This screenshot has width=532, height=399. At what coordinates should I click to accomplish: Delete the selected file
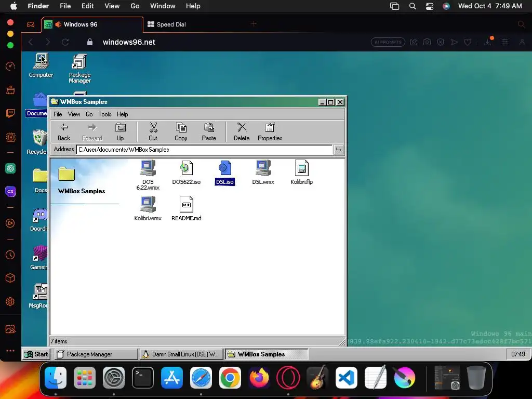coord(242,132)
